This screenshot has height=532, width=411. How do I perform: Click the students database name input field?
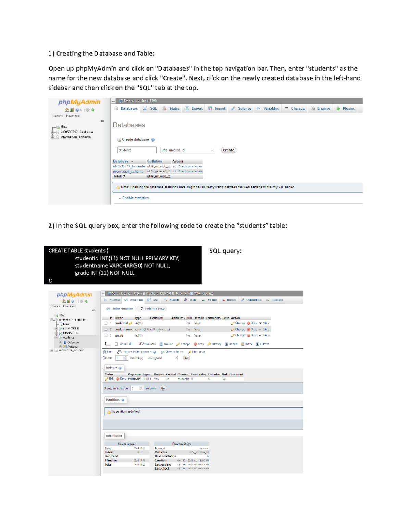(x=137, y=150)
